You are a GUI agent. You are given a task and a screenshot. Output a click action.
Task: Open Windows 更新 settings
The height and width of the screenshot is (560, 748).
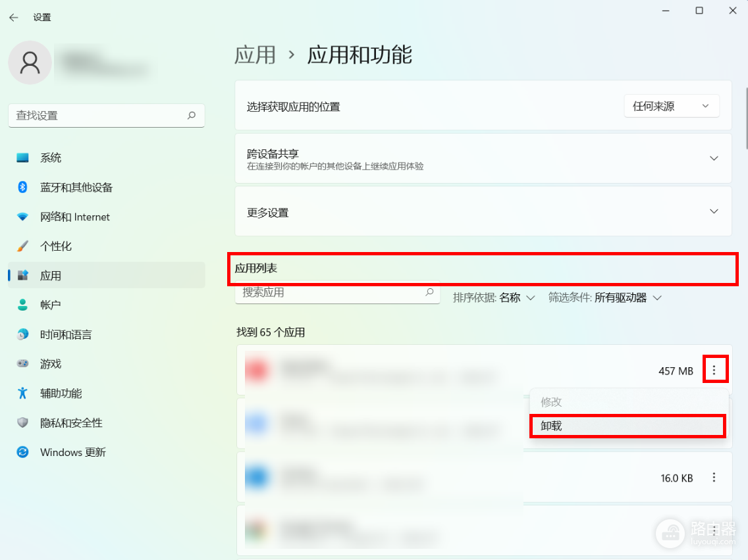(107, 452)
